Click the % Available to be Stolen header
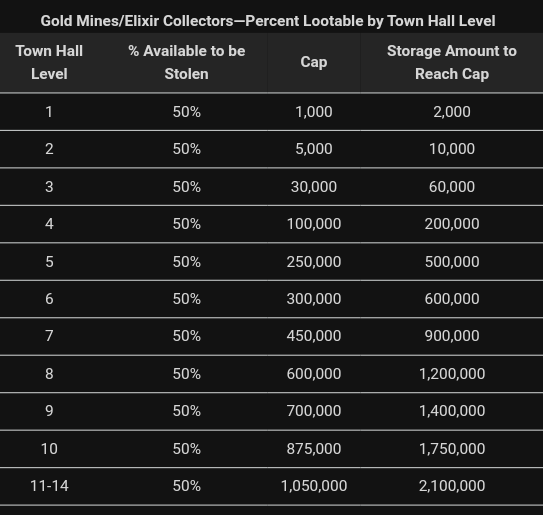Screen dimensions: 543x515 pos(187,62)
